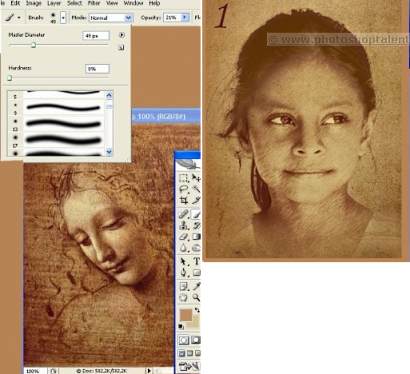Viewport: 410px width, 374px height.
Task: Switch to Standard Screen mode
Action: click(x=182, y=353)
